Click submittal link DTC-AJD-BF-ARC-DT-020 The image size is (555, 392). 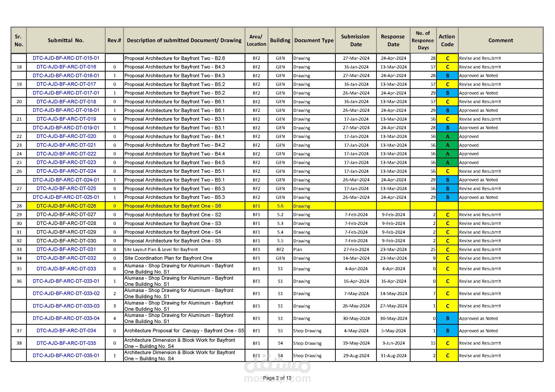pos(66,136)
